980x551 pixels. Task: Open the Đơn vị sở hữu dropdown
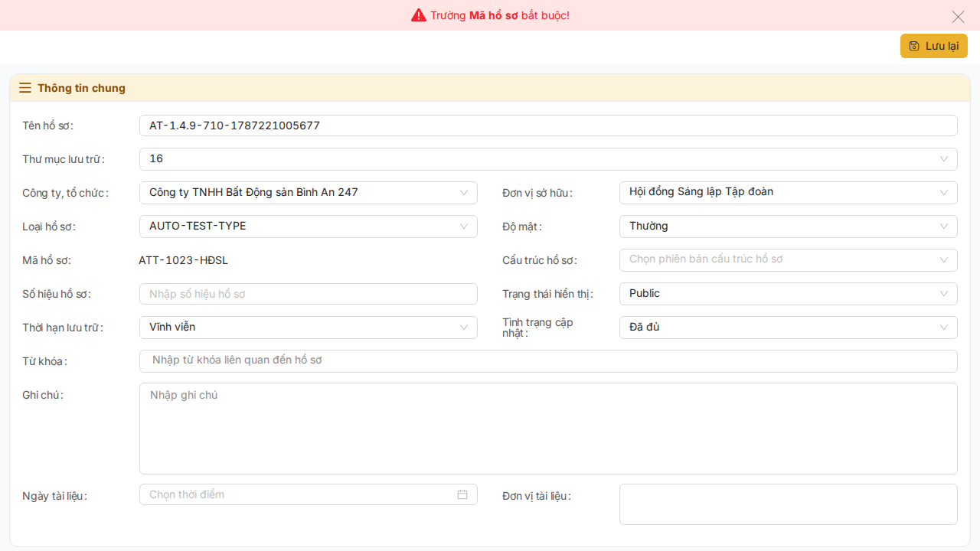[789, 193]
